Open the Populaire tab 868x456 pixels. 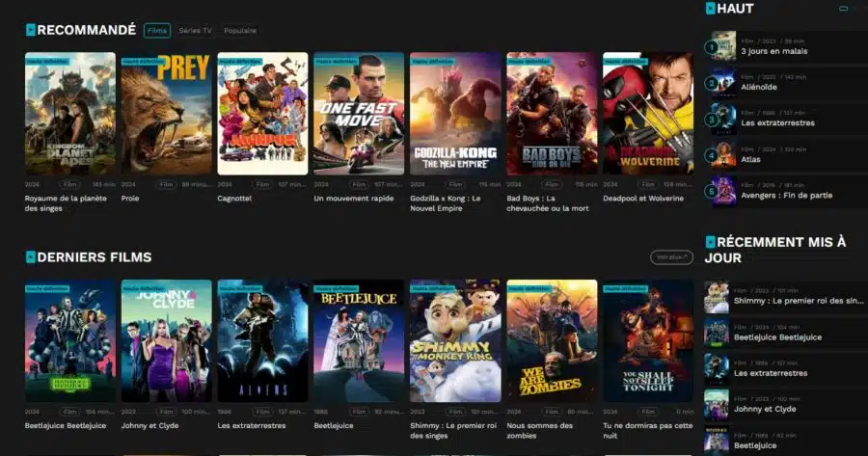point(240,31)
